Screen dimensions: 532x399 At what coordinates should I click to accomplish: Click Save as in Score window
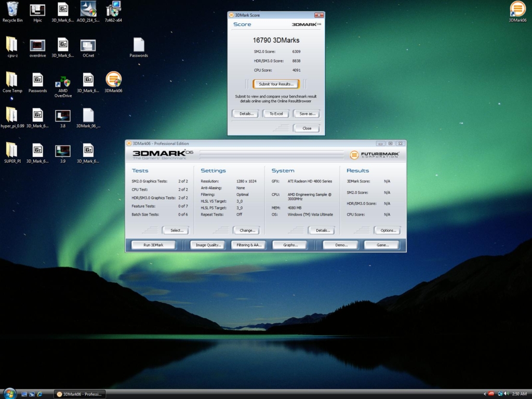pyautogui.click(x=307, y=114)
